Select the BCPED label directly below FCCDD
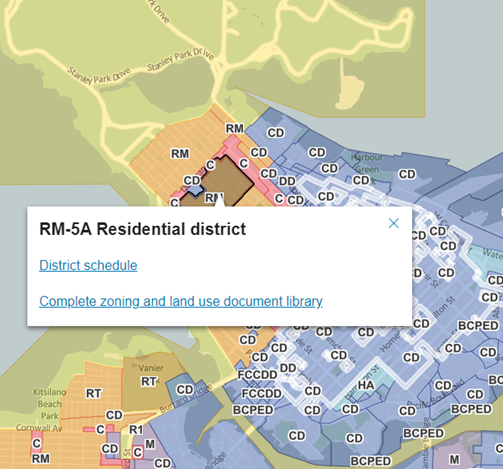Viewport: 503px width, 469px height. 253,410
